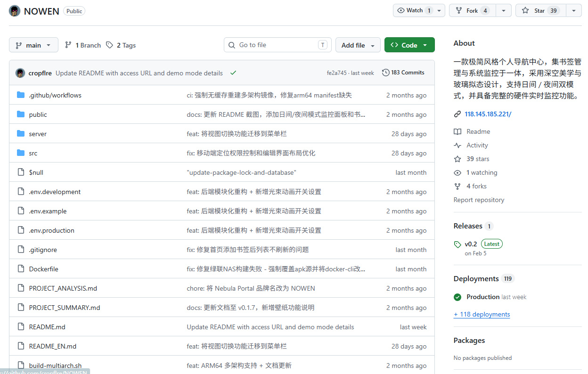The width and height of the screenshot is (588, 374).
Task: Click the Fork repository icon
Action: pyautogui.click(x=458, y=10)
